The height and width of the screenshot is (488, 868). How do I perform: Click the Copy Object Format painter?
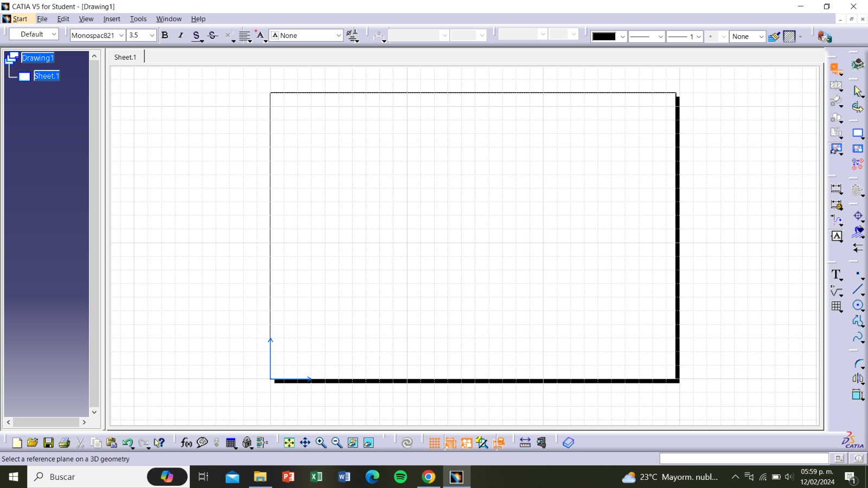click(774, 36)
